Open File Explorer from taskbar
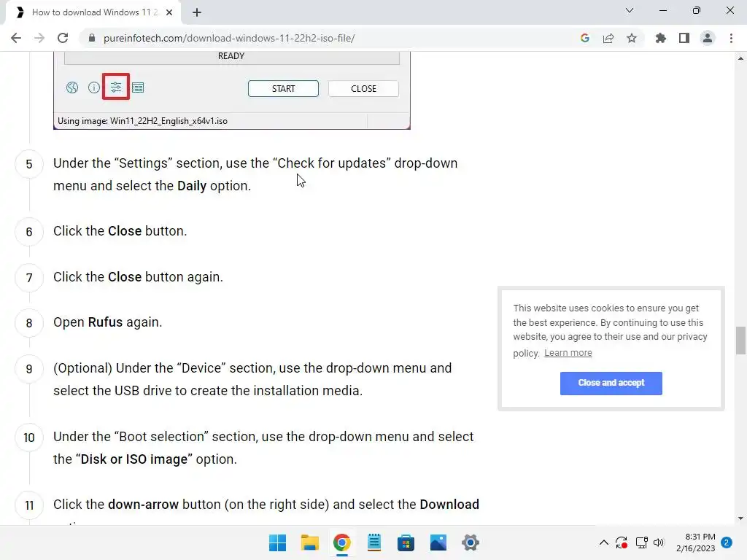This screenshot has height=560, width=747. tap(309, 542)
